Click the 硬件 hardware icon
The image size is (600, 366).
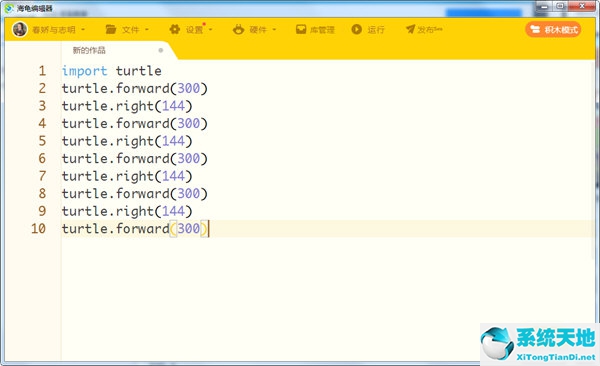pyautogui.click(x=238, y=29)
